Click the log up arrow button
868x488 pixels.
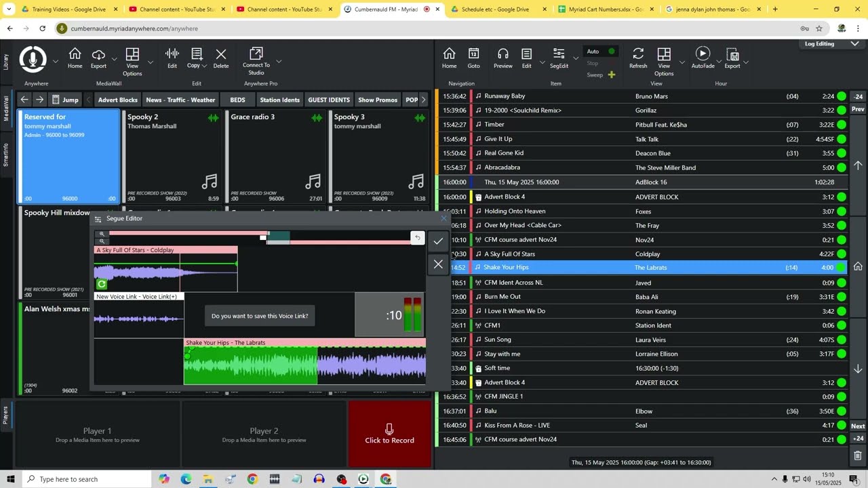tap(858, 165)
